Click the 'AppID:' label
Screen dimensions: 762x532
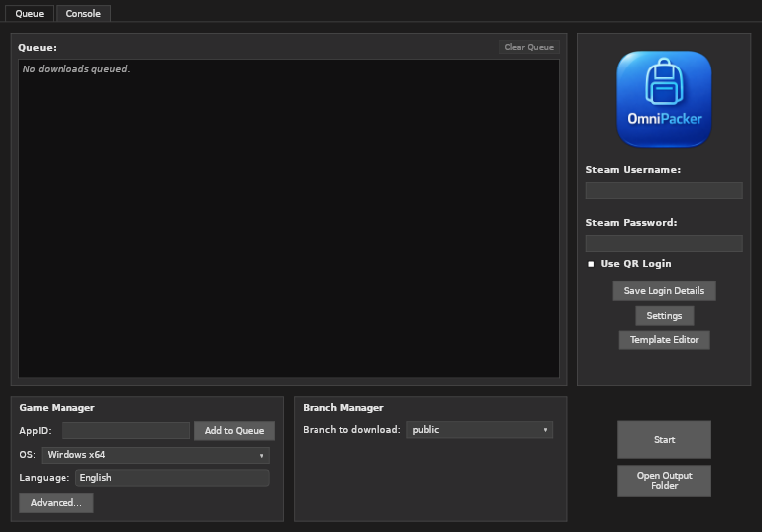(x=35, y=431)
